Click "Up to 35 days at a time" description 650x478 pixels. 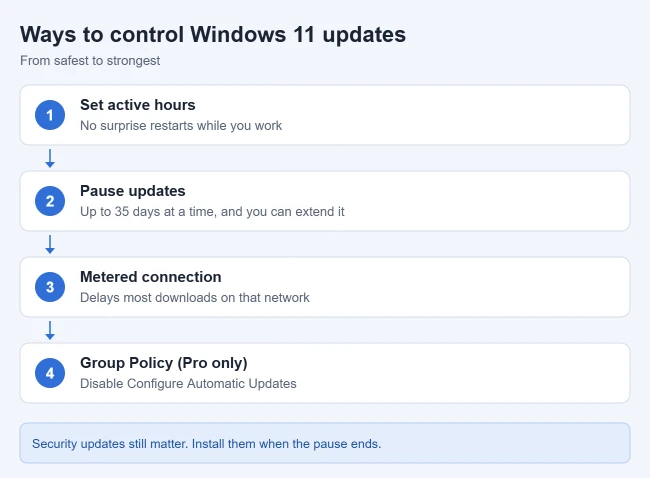coord(212,211)
